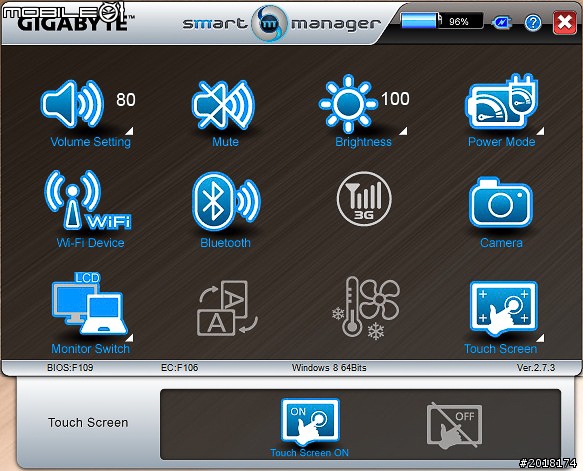
Task: Click the Touch Screen ON label
Action: click(309, 453)
